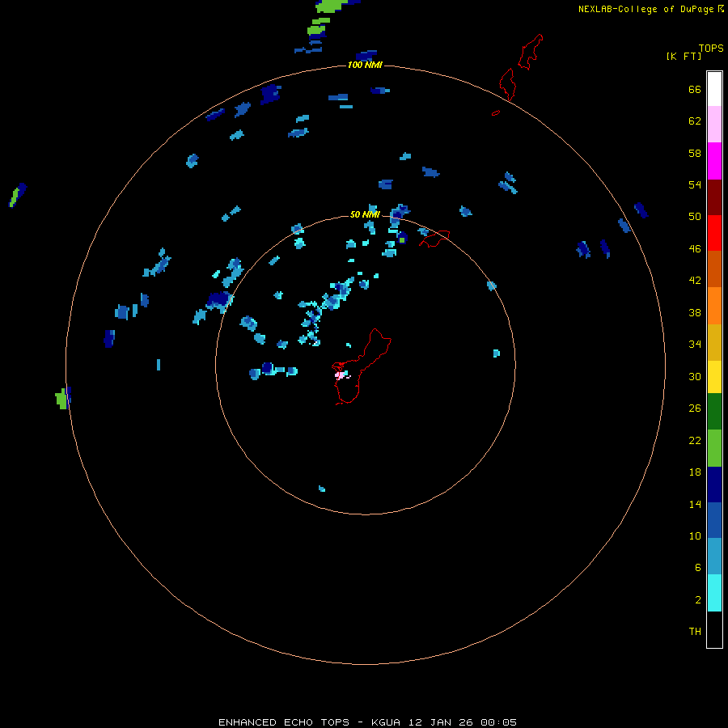The height and width of the screenshot is (728, 728).
Task: Choose the bright orange legend swatch
Action: (714, 306)
